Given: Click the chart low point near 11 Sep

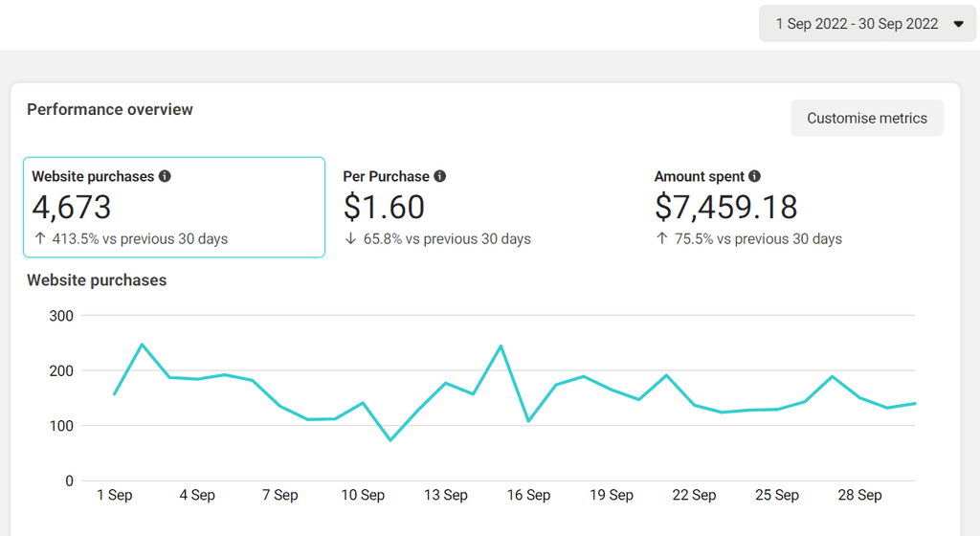Looking at the screenshot, I should tap(390, 440).
